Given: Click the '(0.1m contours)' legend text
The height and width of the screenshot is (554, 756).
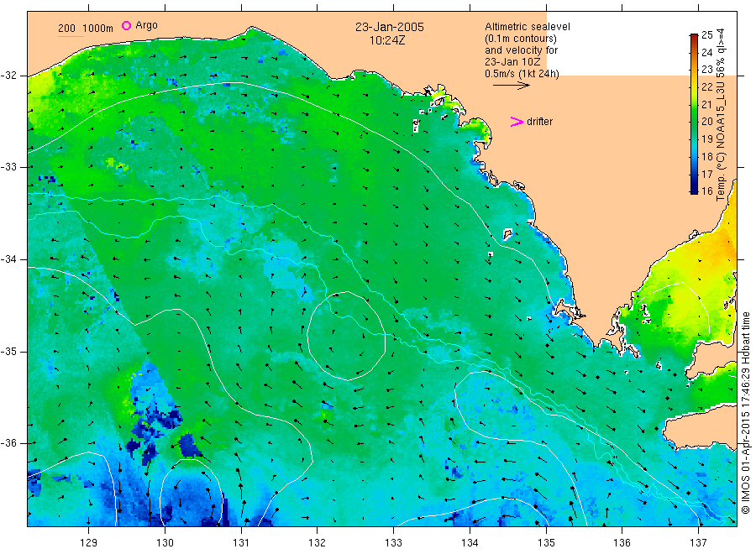Looking at the screenshot, I should coord(521,39).
